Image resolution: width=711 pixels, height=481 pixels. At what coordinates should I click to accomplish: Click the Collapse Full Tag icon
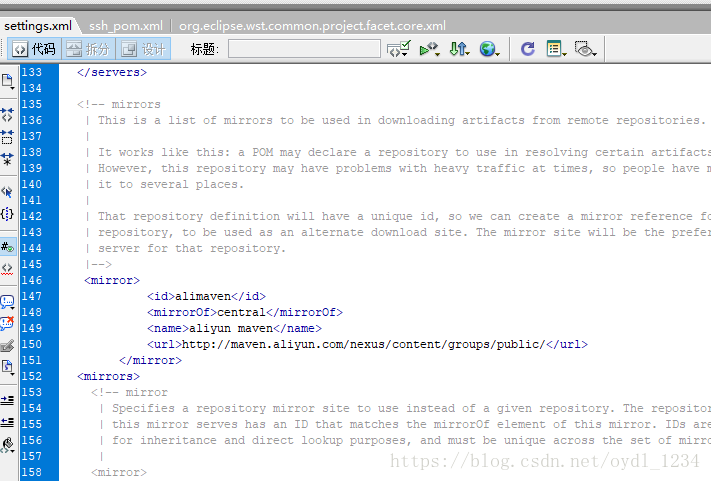click(7, 115)
